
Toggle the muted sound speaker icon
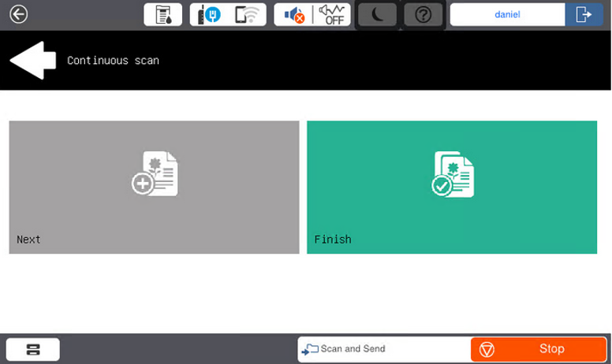point(293,14)
